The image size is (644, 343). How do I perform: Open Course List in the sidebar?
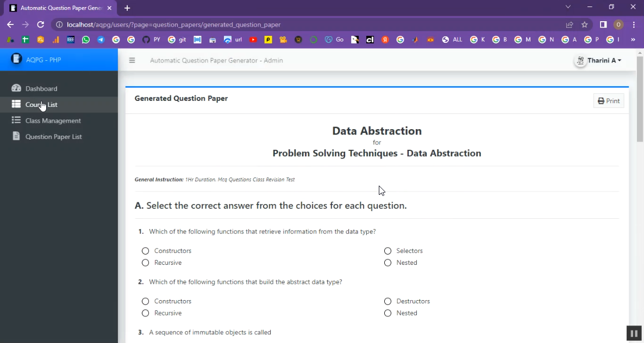(41, 105)
